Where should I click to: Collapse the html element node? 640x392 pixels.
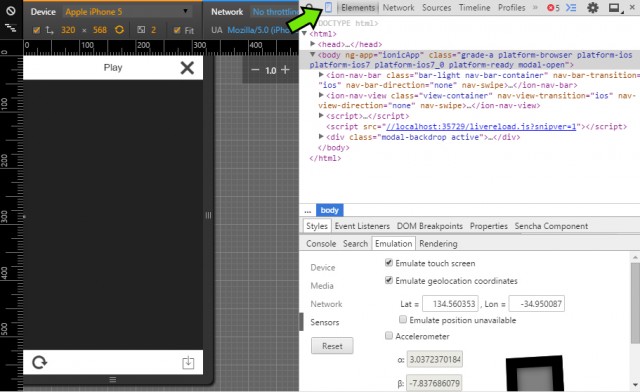304,33
